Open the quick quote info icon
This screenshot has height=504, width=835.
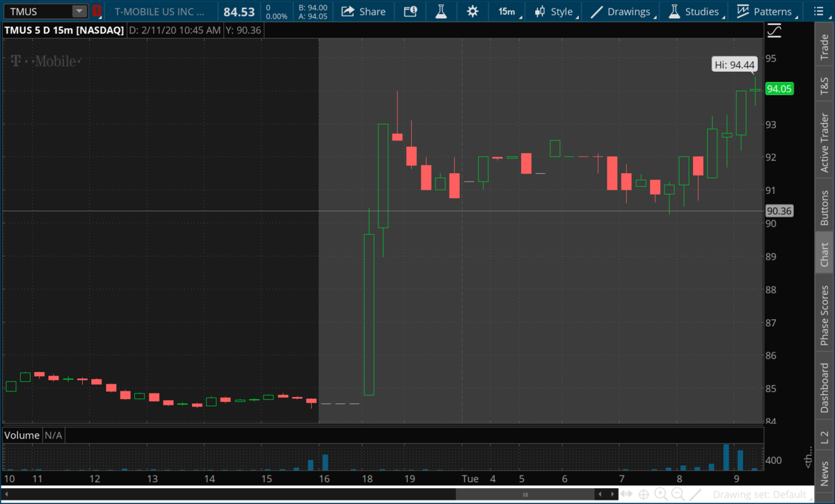tap(410, 11)
